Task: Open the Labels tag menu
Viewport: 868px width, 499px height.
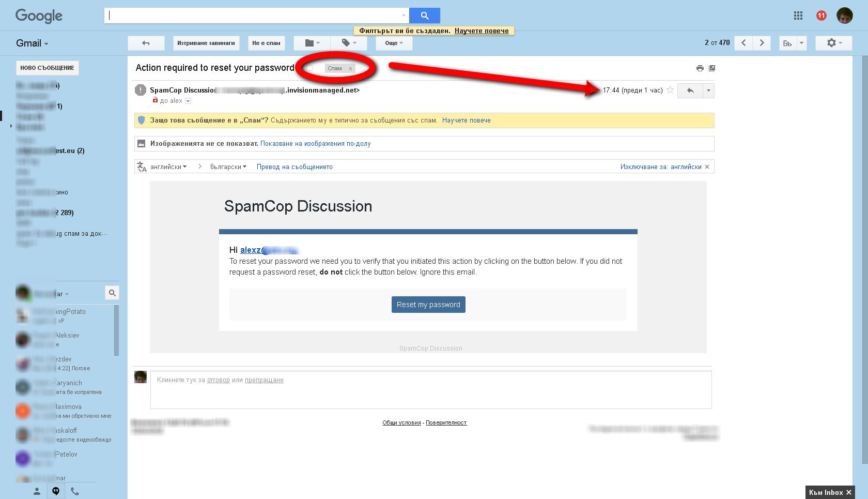Action: point(349,43)
